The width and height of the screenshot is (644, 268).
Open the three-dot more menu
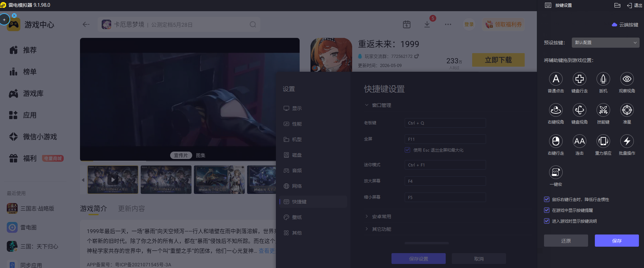point(448,24)
